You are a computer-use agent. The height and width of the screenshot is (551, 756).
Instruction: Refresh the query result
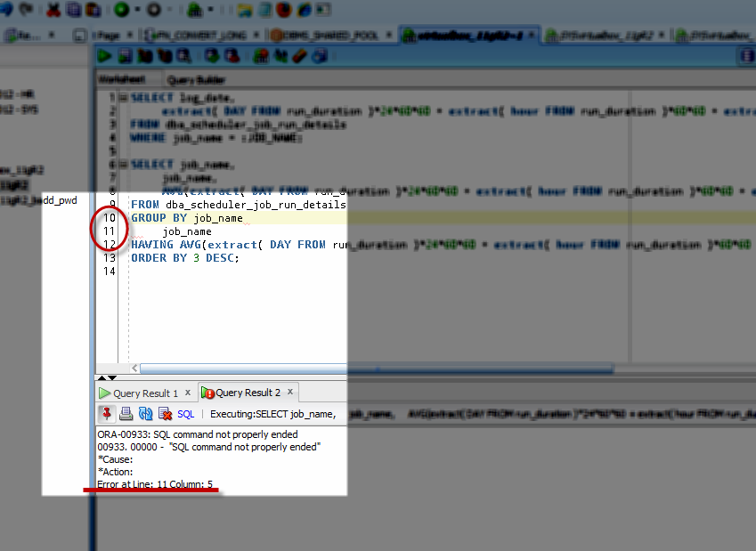coord(145,414)
